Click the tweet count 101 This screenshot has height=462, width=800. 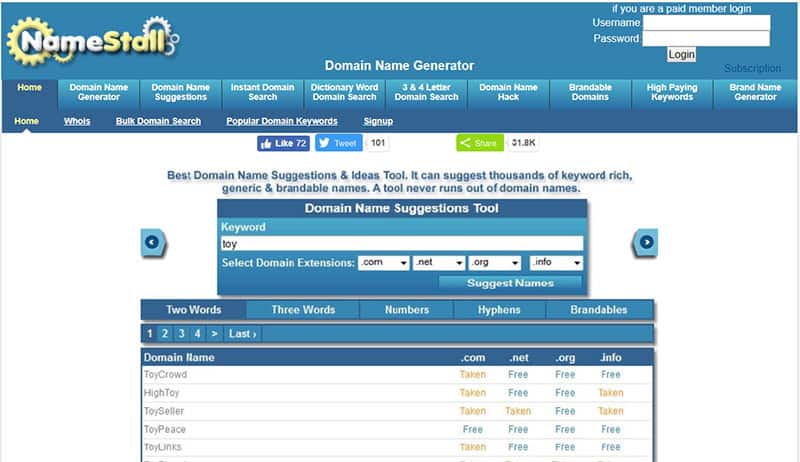pos(378,143)
